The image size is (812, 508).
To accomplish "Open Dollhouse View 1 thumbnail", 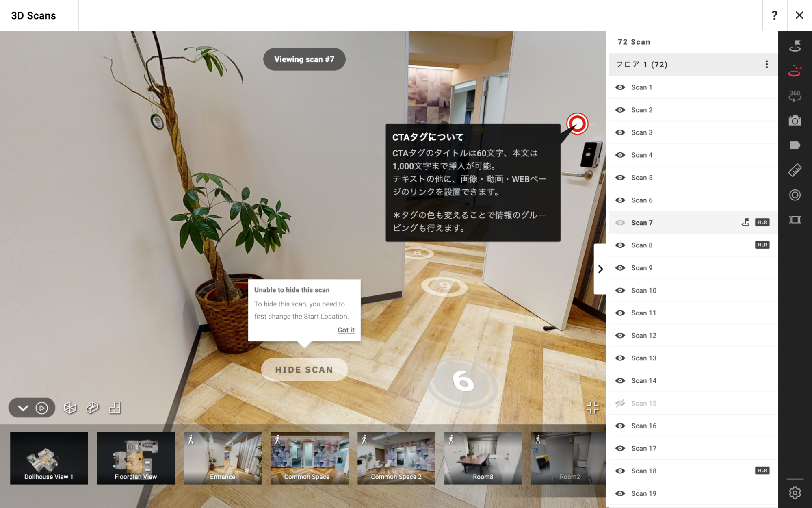I will (x=49, y=458).
